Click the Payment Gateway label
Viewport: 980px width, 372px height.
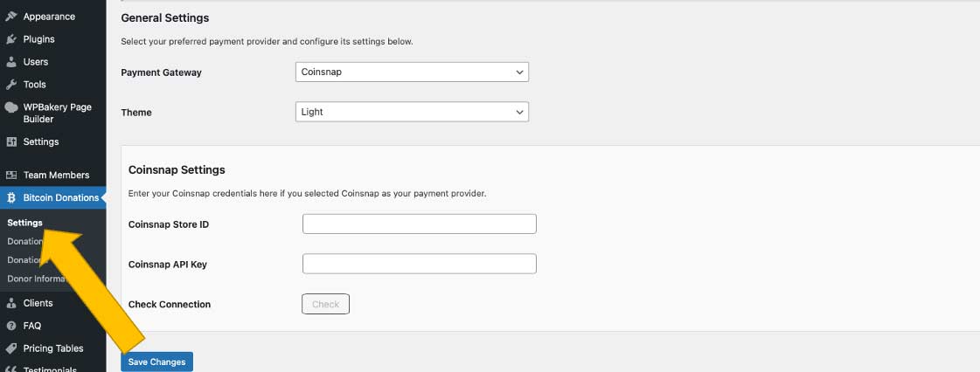tap(161, 72)
